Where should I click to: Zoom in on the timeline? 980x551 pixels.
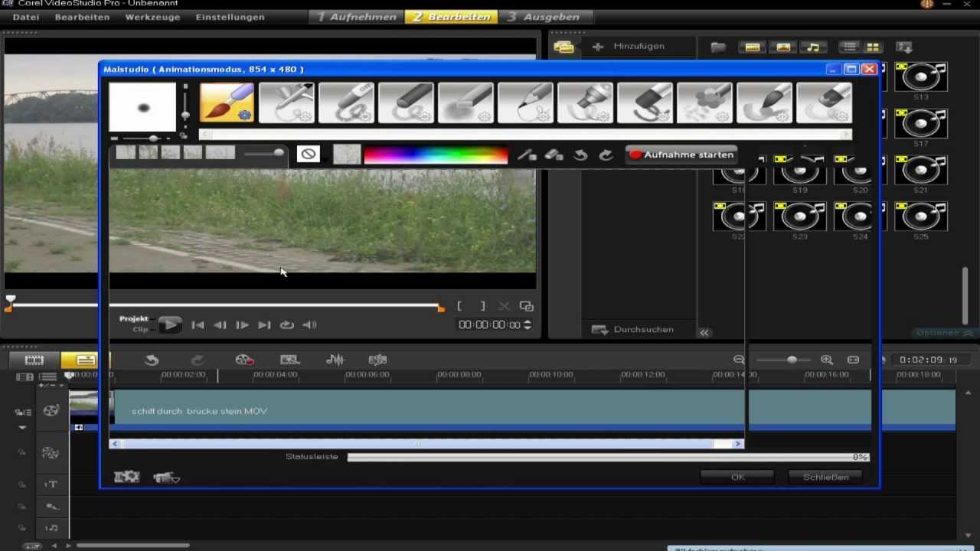[x=827, y=360]
